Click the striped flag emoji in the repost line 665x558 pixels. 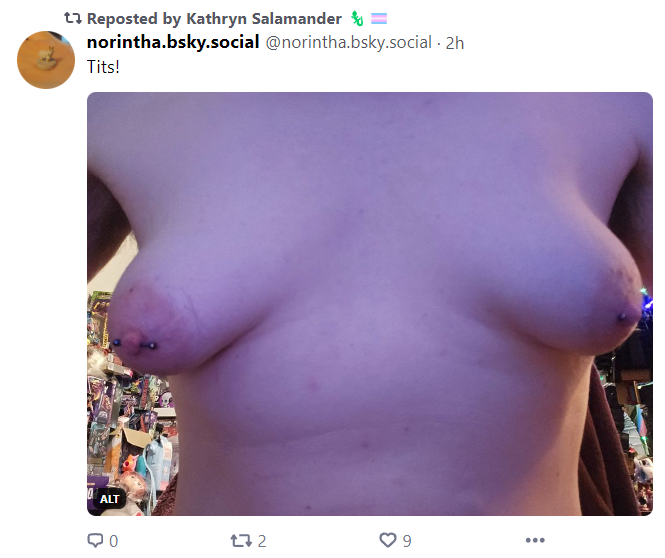pyautogui.click(x=379, y=19)
